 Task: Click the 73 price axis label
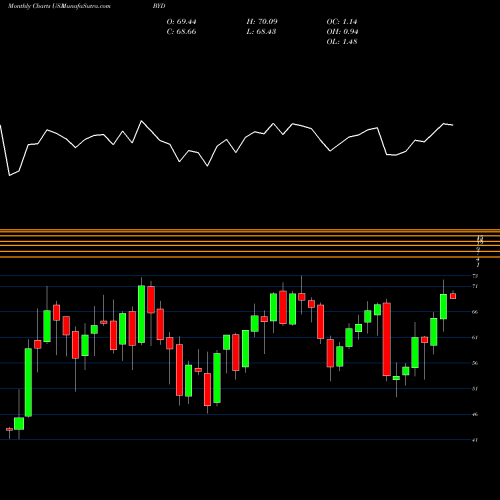pyautogui.click(x=475, y=276)
